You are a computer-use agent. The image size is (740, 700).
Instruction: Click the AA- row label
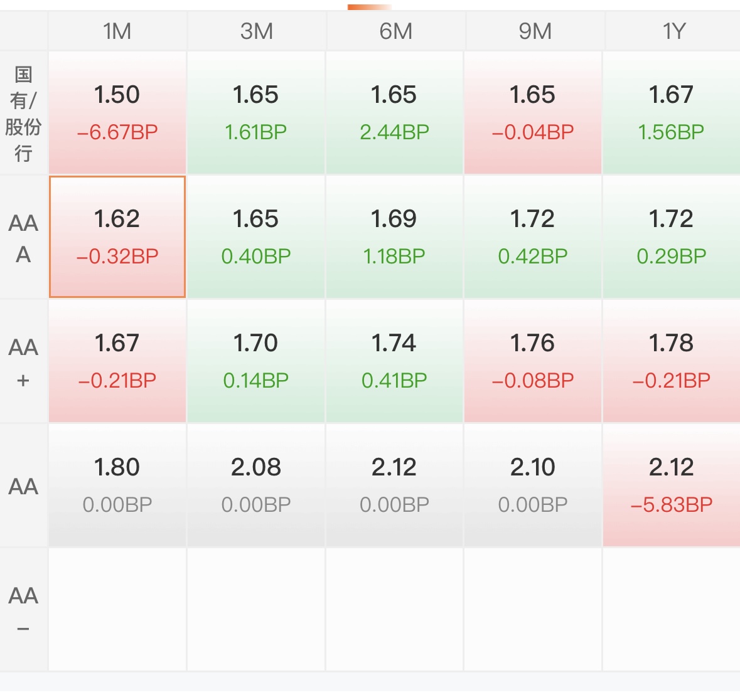click(x=24, y=610)
